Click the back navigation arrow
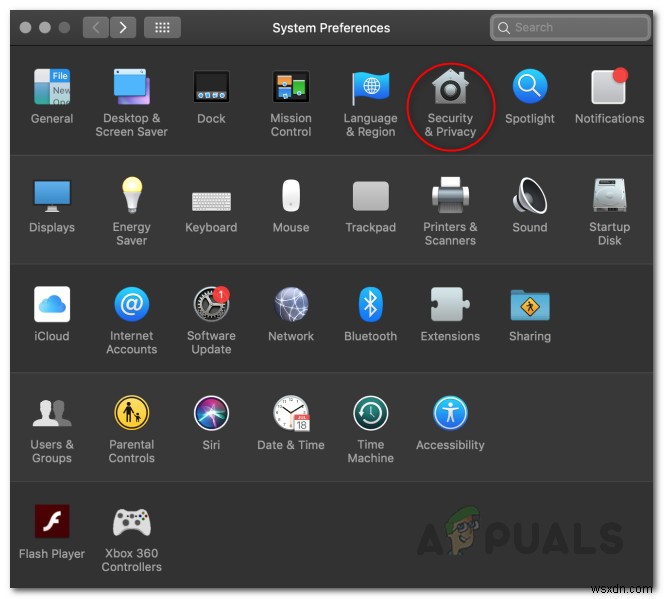This screenshot has width=664, height=599. (96, 28)
